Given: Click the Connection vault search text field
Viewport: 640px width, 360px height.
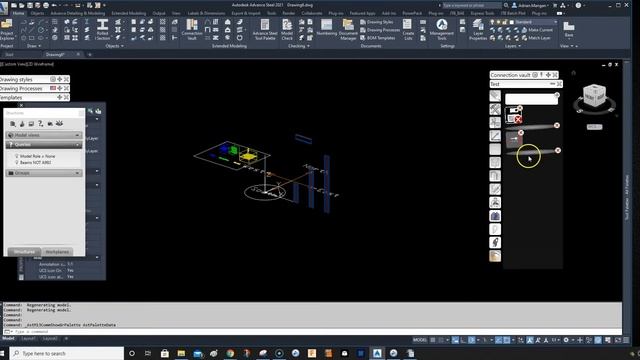Looking at the screenshot, I should coord(531,99).
